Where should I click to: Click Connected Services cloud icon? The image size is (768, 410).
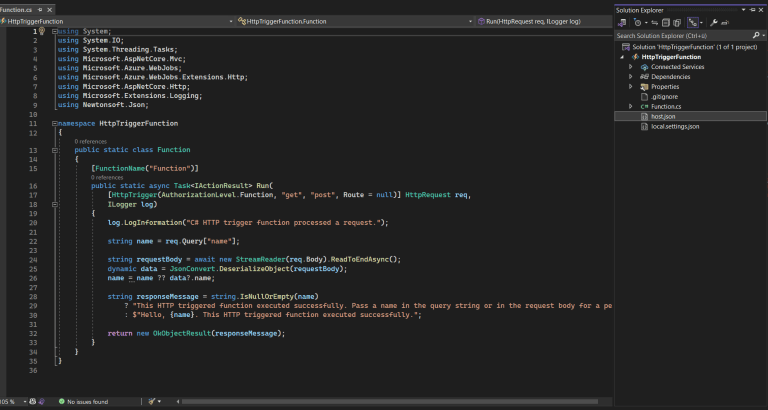[645, 67]
